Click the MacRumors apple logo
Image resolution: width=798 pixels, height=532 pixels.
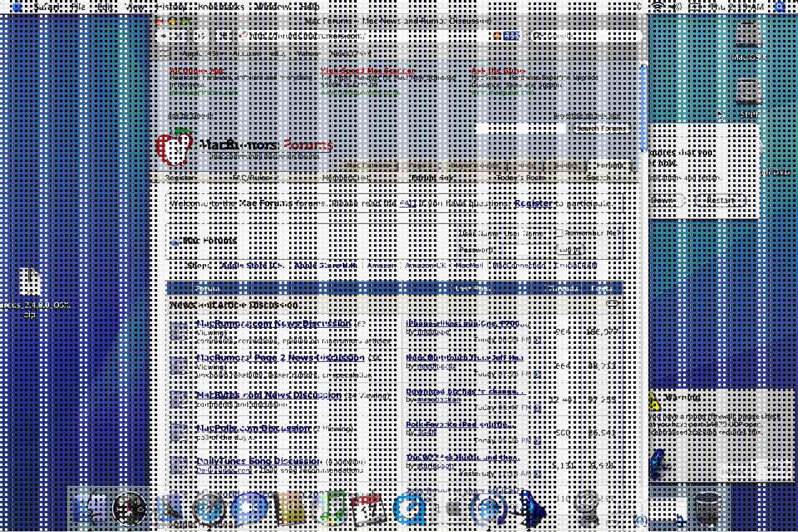pyautogui.click(x=174, y=147)
